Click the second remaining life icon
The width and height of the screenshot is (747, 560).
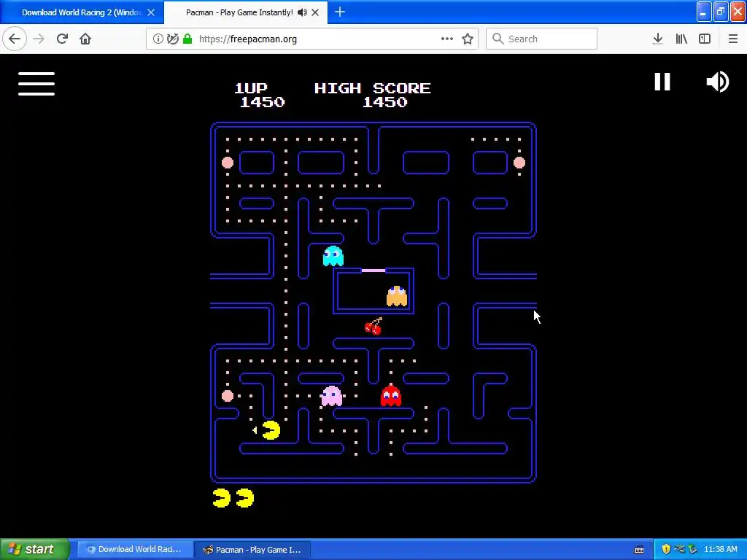pyautogui.click(x=245, y=497)
